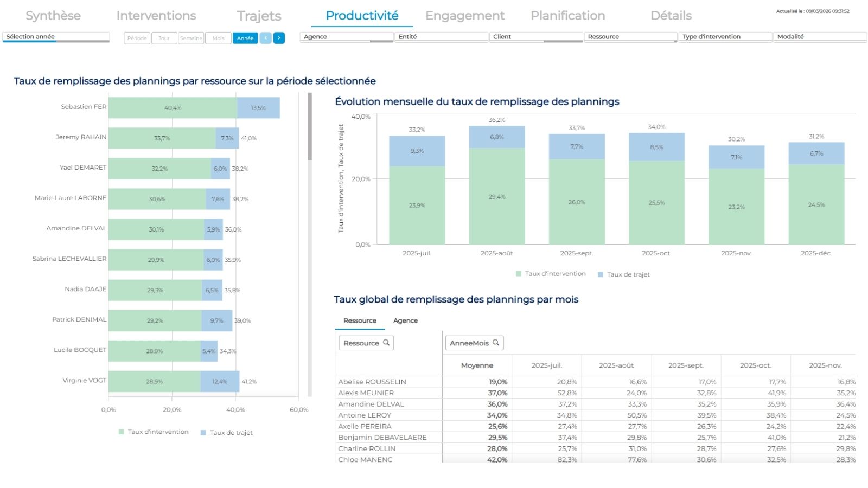Click the 2025-déc. 6,7% trajet bar segment
This screenshot has width=868, height=488.
pyautogui.click(x=816, y=153)
